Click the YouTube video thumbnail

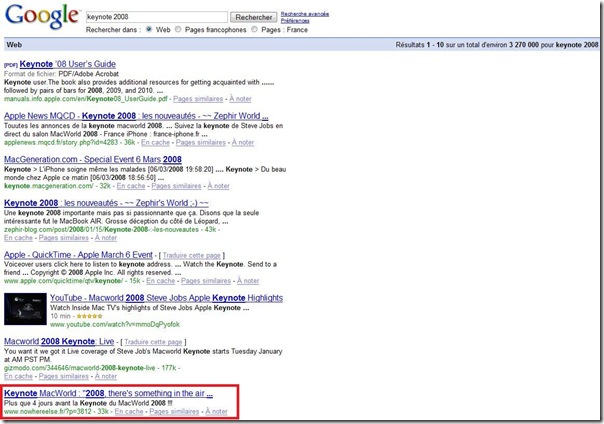(25, 309)
